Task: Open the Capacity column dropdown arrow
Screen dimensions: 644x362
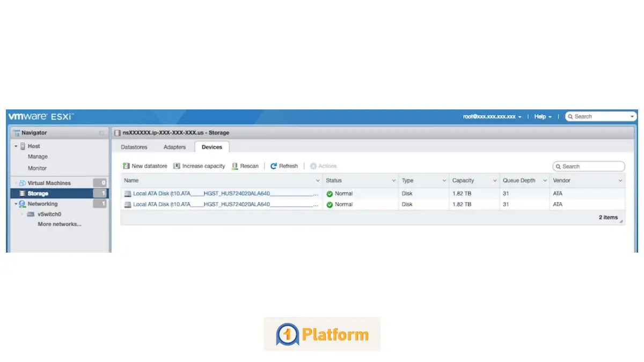Action: pyautogui.click(x=495, y=180)
